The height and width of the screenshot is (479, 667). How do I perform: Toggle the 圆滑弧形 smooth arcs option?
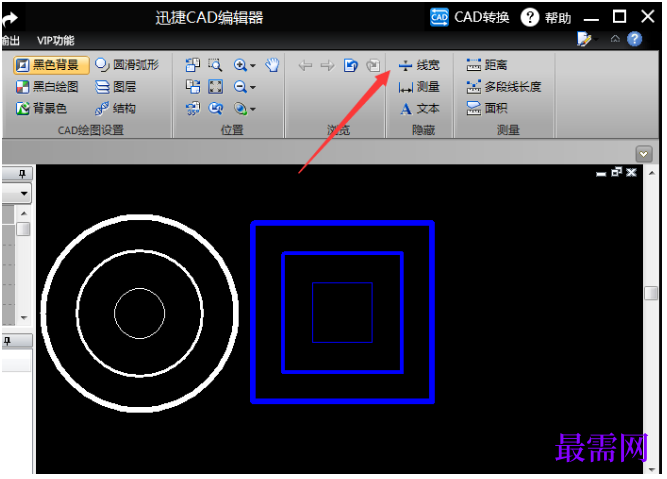[x=127, y=65]
